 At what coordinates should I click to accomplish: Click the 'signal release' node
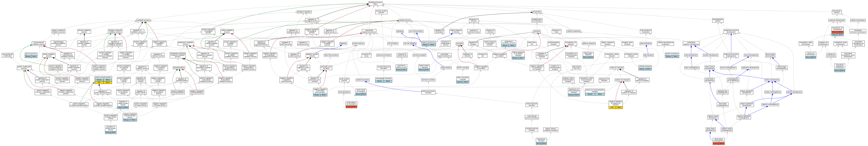point(446,68)
